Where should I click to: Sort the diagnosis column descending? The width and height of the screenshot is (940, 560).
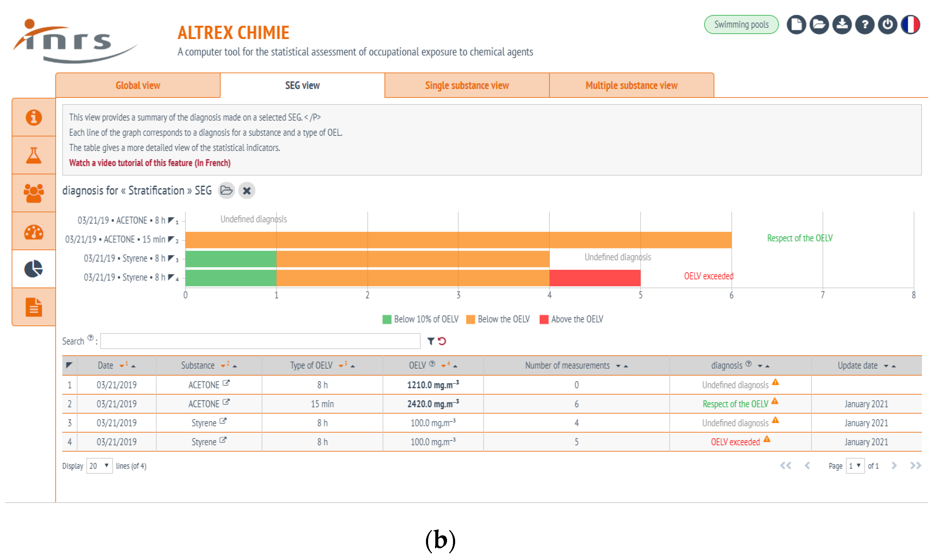click(760, 366)
